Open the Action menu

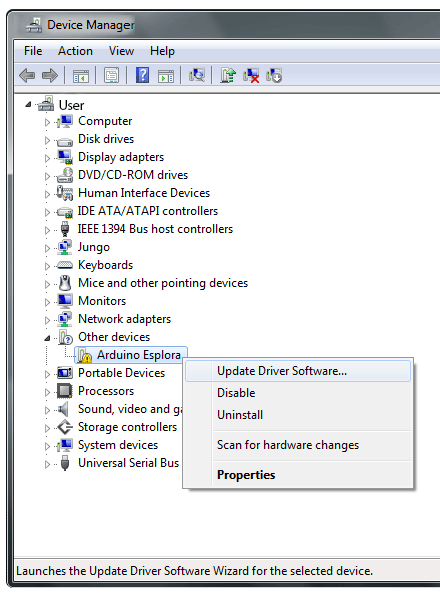click(75, 51)
